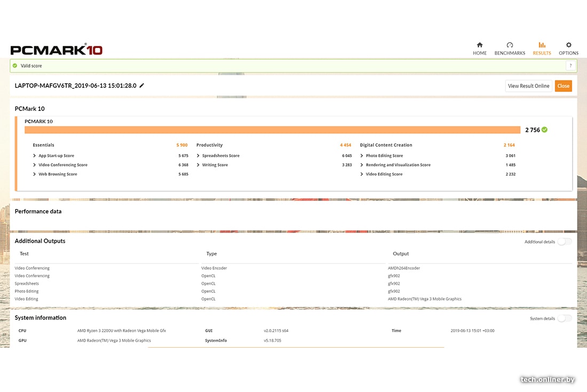The height and width of the screenshot is (392, 587).
Task: Click the green check beside 2 756
Action: point(544,130)
